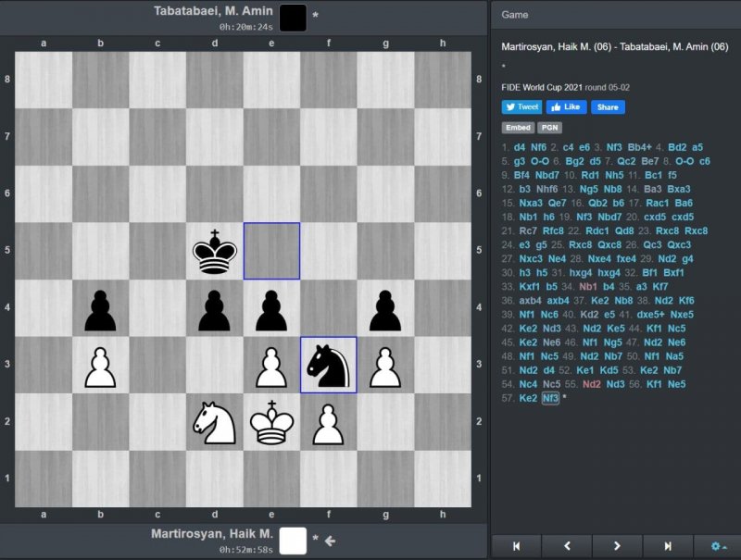The image size is (741, 560).
Task: Select the black pawn on b4
Action: (x=101, y=308)
